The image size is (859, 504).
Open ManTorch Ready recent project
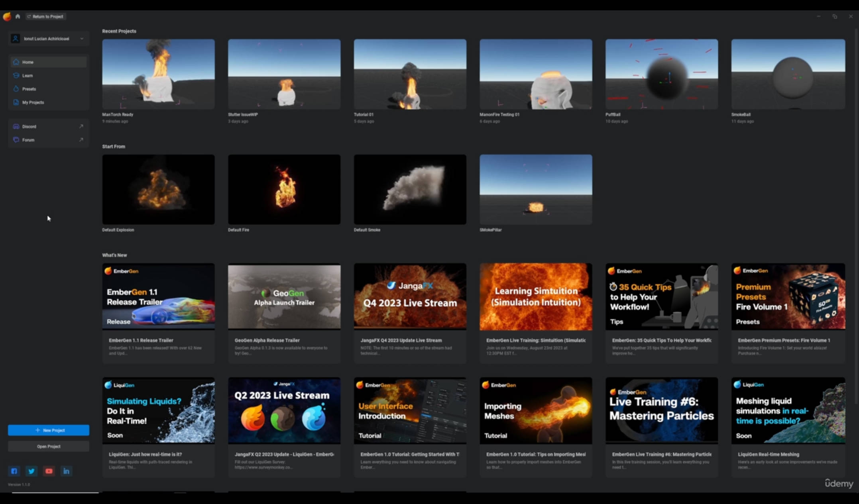tap(158, 74)
